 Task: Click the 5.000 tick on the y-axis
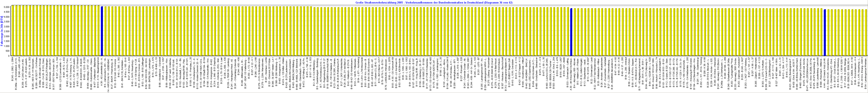[x=6, y=7]
